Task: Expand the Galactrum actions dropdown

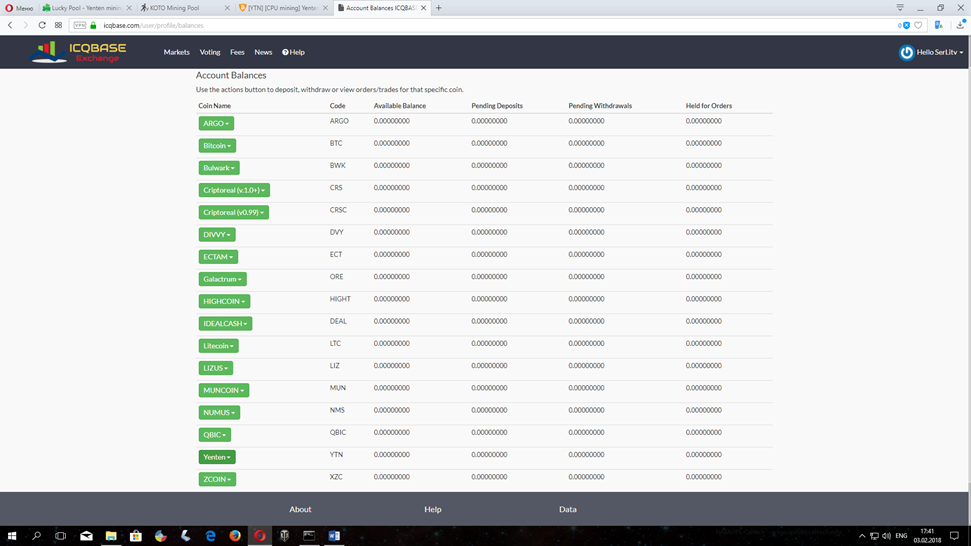Action: (222, 279)
